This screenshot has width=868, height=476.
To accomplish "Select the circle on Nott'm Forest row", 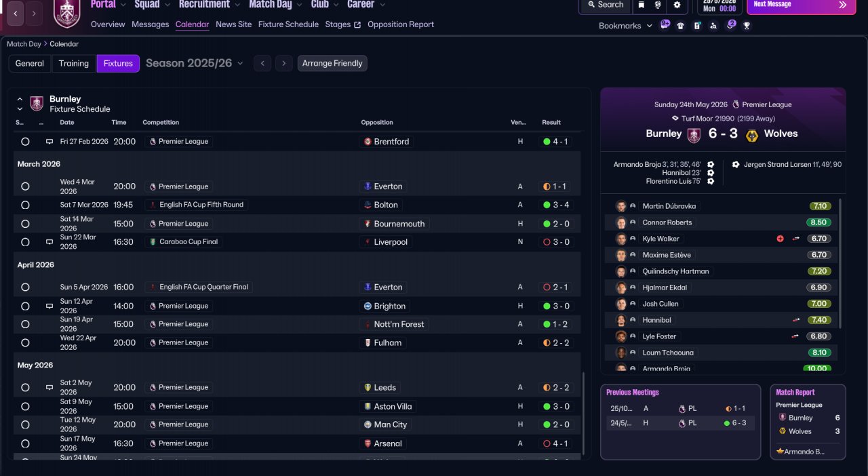I will [25, 324].
